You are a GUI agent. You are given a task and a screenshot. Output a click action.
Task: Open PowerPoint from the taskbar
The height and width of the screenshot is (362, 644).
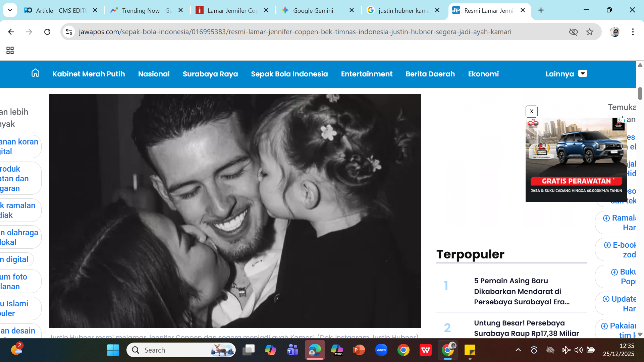359,350
